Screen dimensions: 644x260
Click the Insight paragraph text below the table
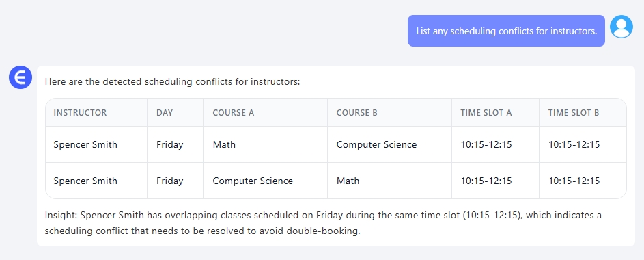(323, 223)
